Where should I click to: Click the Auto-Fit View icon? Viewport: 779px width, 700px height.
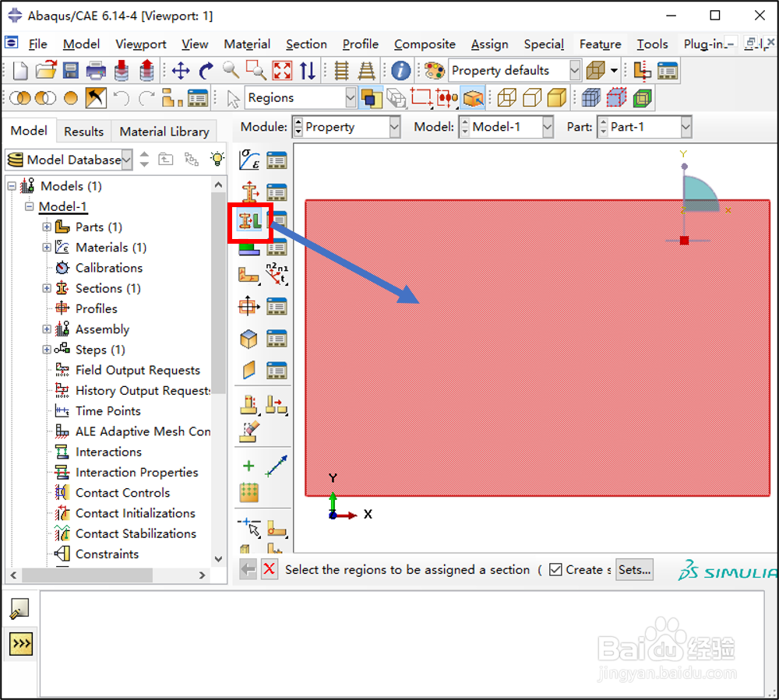pos(282,71)
